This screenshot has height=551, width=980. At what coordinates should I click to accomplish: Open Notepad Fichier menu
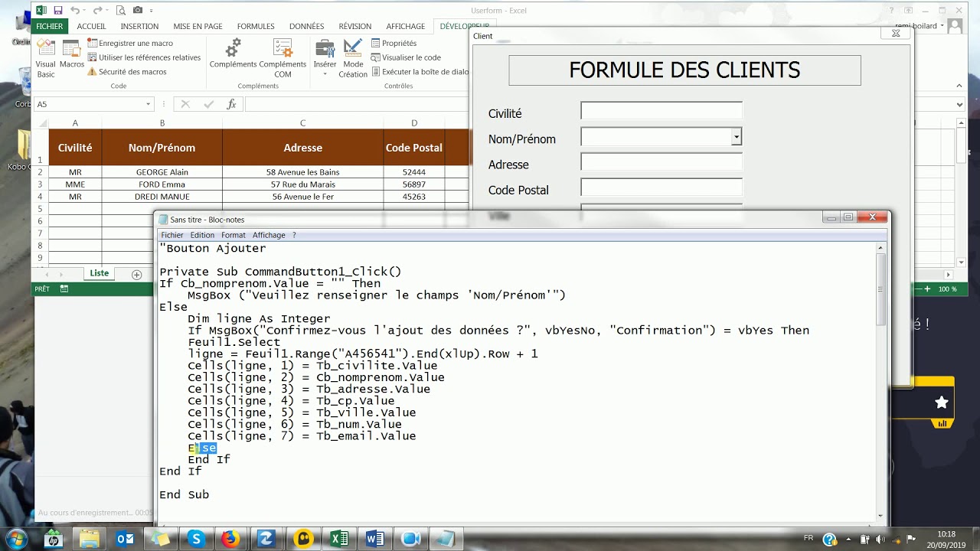(x=172, y=235)
